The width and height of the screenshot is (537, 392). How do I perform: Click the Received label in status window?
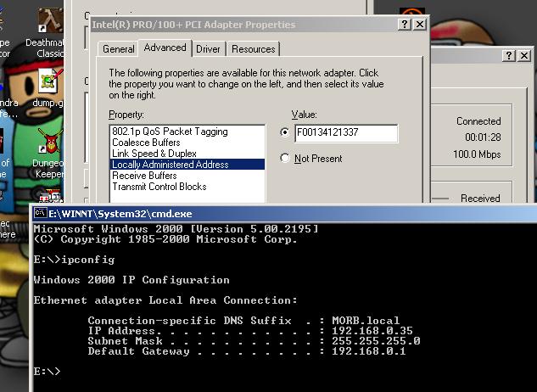(480, 198)
